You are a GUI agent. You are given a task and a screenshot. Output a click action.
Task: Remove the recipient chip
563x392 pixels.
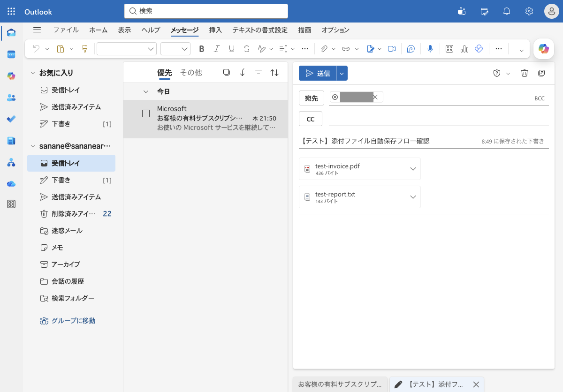[375, 97]
